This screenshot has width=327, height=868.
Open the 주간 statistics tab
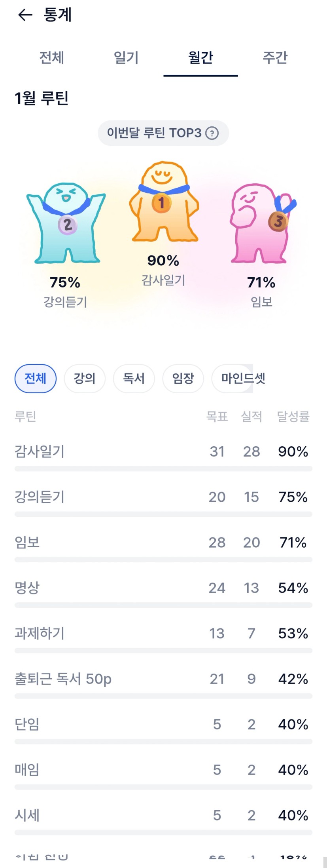point(275,58)
